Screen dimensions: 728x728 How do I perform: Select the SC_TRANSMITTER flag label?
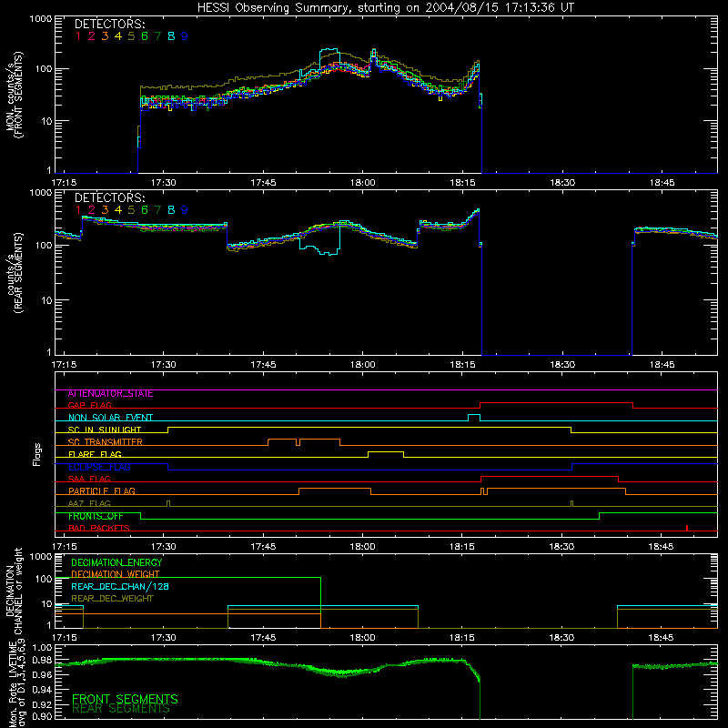(106, 442)
